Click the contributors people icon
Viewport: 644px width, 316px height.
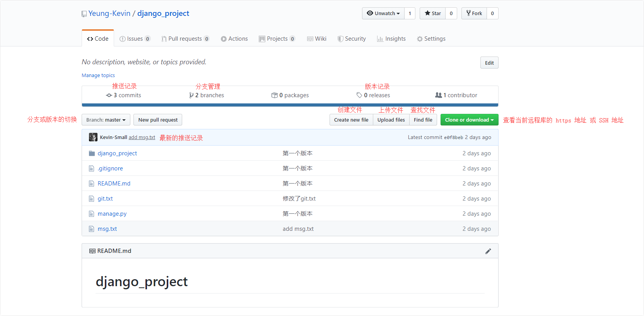tap(439, 95)
